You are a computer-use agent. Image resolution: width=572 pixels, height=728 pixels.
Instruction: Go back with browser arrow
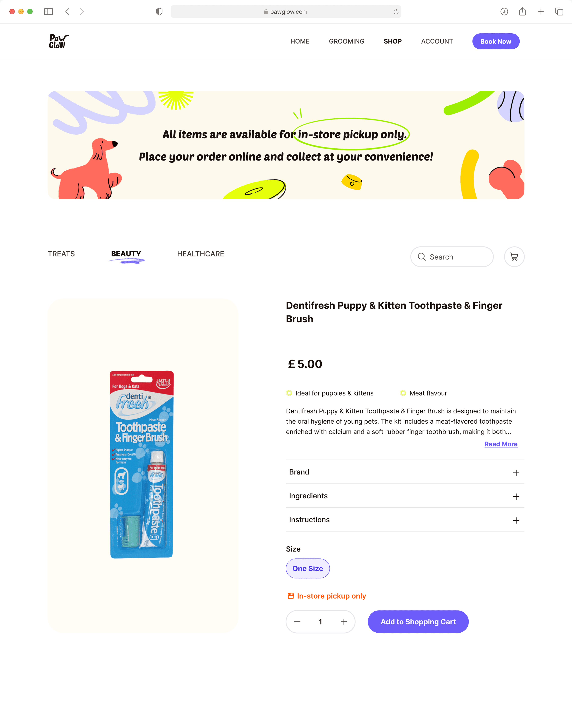click(67, 12)
